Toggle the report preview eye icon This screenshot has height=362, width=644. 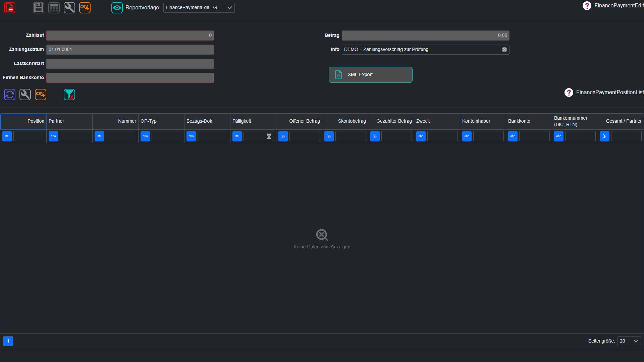tap(117, 8)
